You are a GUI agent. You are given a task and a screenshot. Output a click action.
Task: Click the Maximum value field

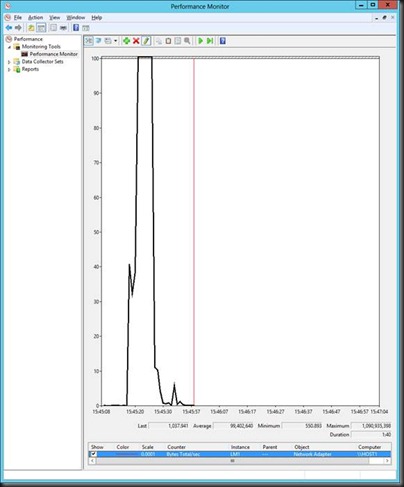(x=371, y=426)
